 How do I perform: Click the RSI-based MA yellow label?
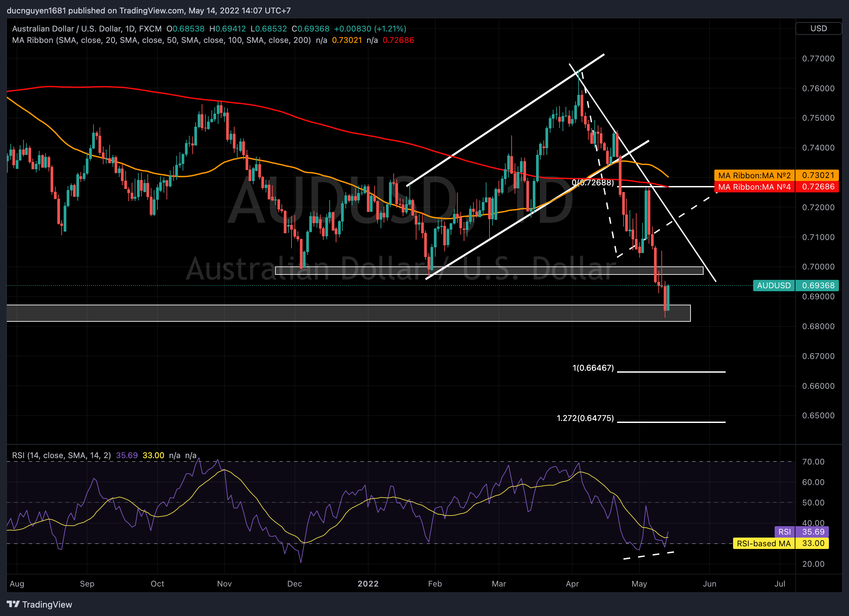(x=764, y=543)
